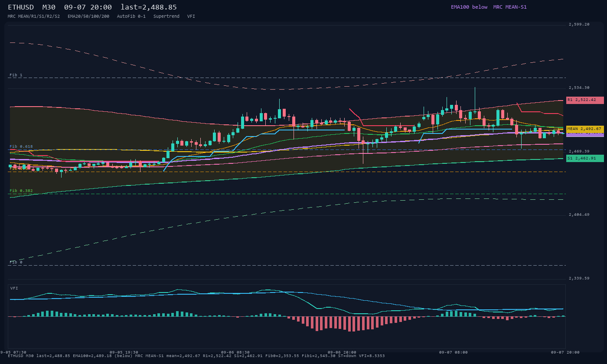Image resolution: width=607 pixels, height=364 pixels.
Task: Click the 09-06 20:00 time axis label
Action: [342, 352]
